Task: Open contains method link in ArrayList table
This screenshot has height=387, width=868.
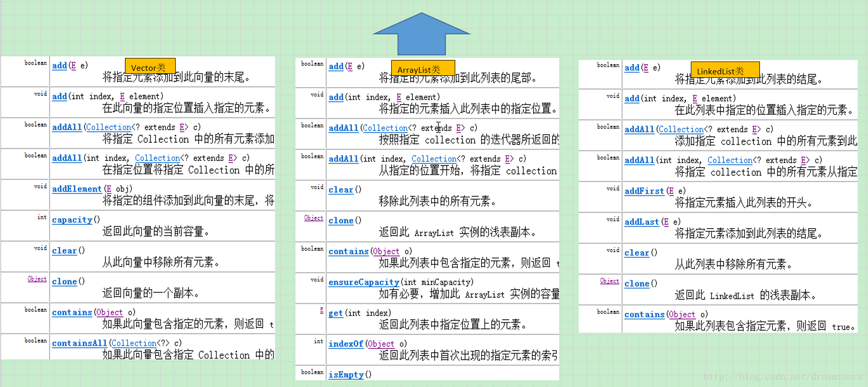Action: pyautogui.click(x=349, y=251)
